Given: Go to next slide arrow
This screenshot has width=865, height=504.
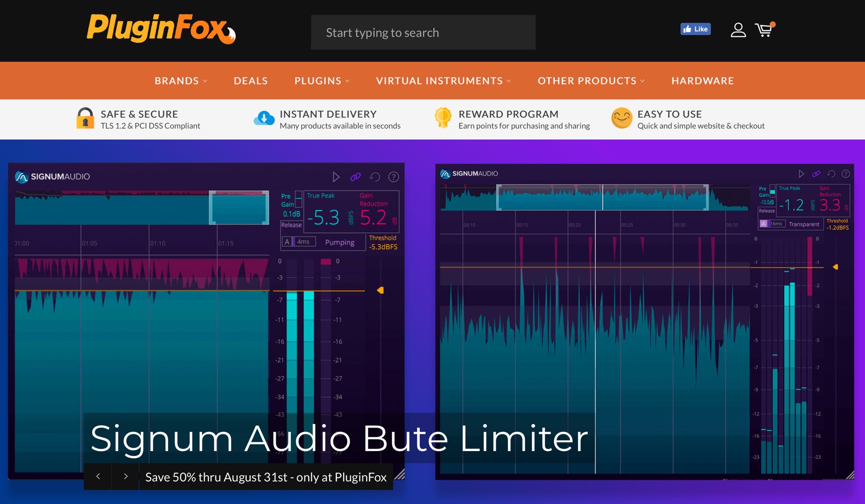Looking at the screenshot, I should point(126,477).
